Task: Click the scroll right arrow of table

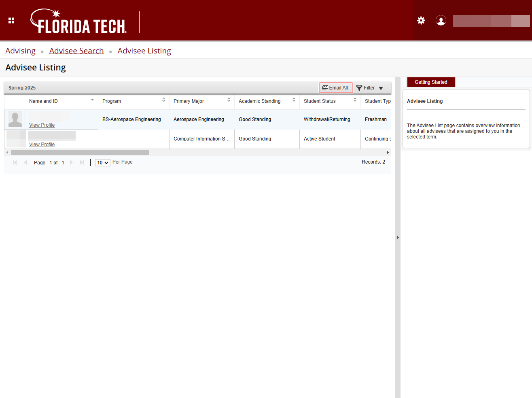Action: click(388, 153)
